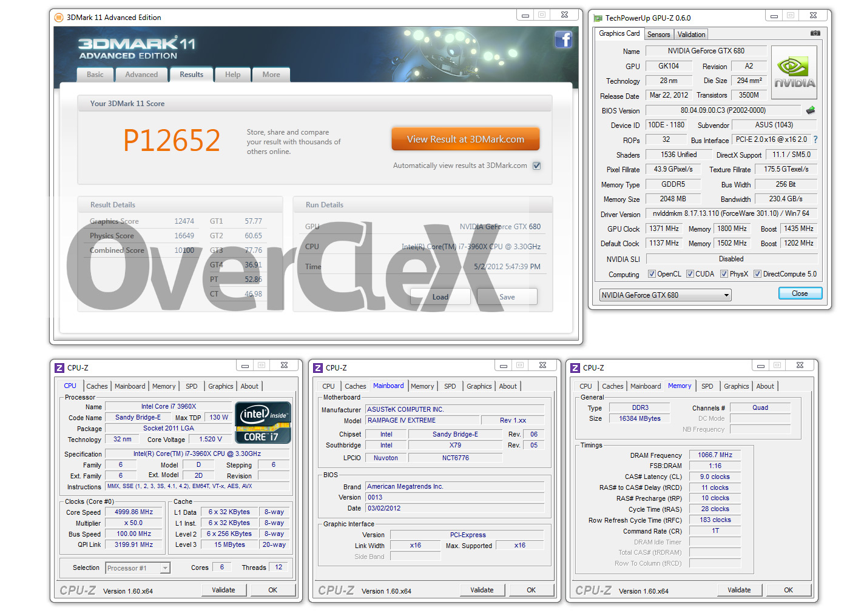Click the Channels # value Quad

(760, 408)
